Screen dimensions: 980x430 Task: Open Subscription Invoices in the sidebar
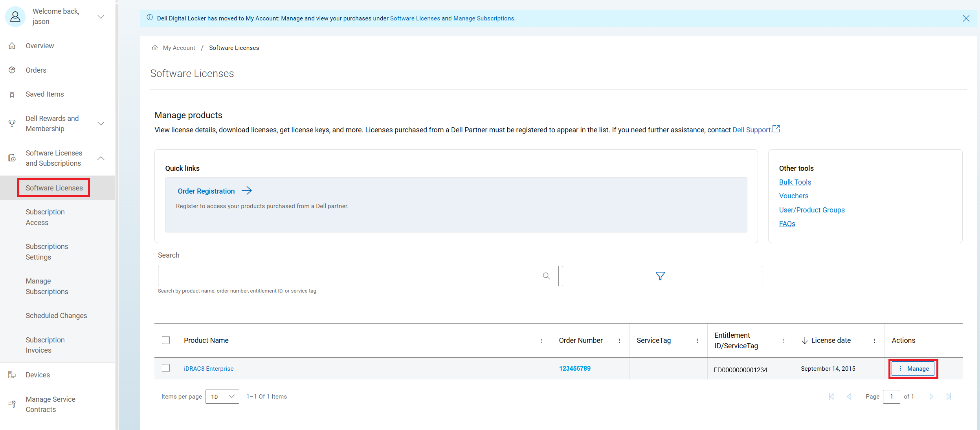point(45,344)
